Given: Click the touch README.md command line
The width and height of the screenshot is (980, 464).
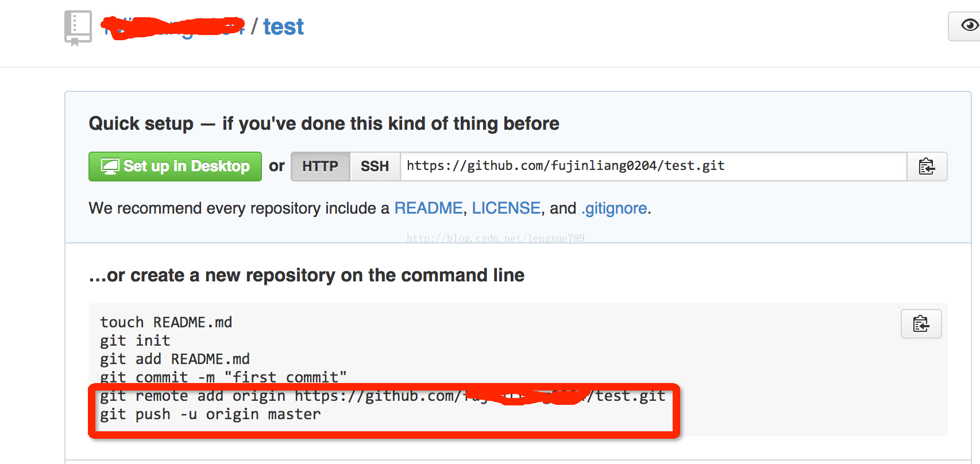Looking at the screenshot, I should pos(166,322).
